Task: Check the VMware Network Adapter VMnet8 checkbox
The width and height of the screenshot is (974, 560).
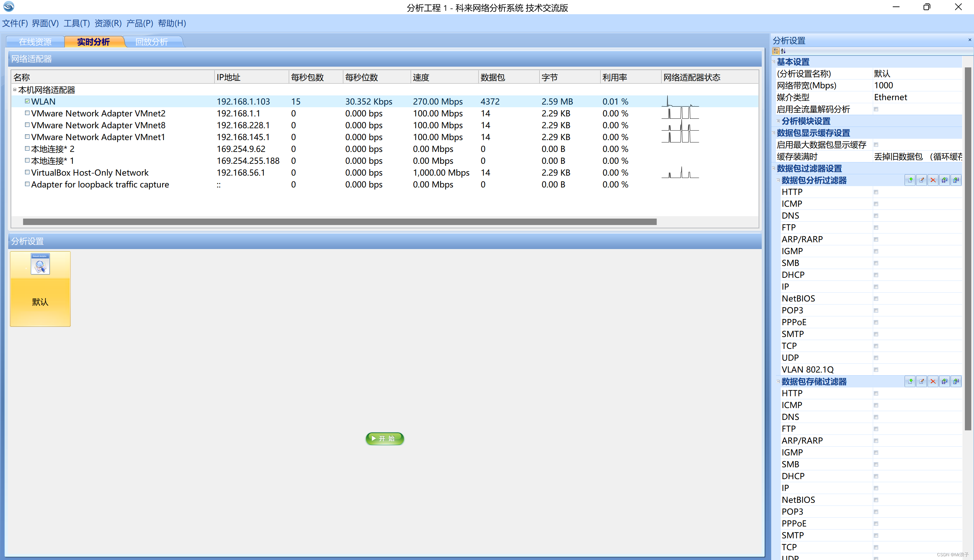Action: click(x=27, y=125)
